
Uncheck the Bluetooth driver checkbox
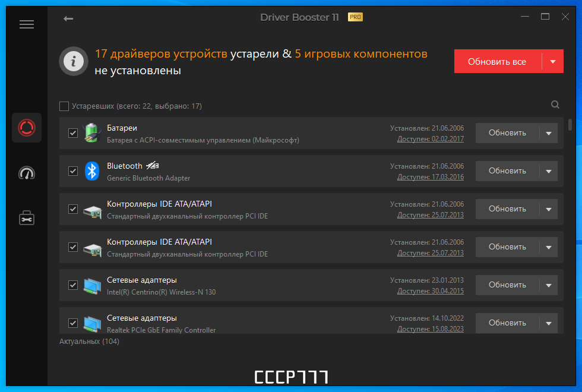point(73,171)
